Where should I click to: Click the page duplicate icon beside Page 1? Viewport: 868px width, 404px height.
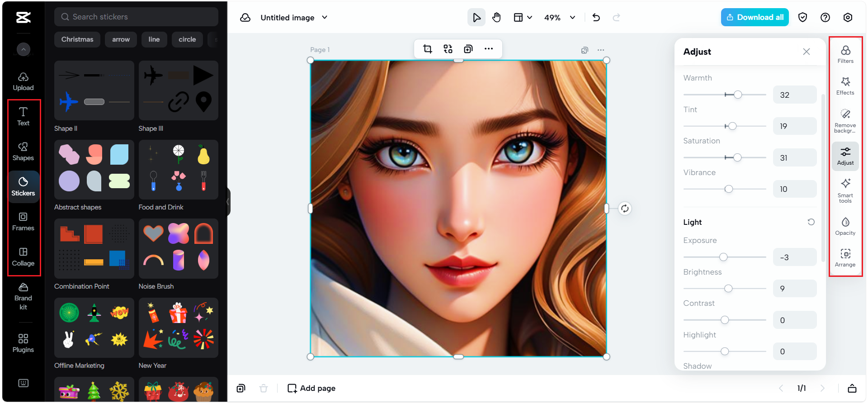(585, 50)
